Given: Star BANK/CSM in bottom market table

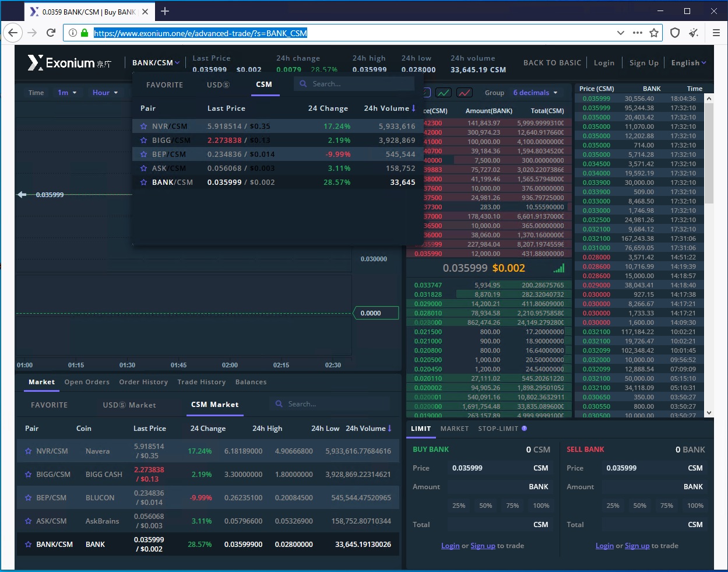Looking at the screenshot, I should pyautogui.click(x=28, y=544).
